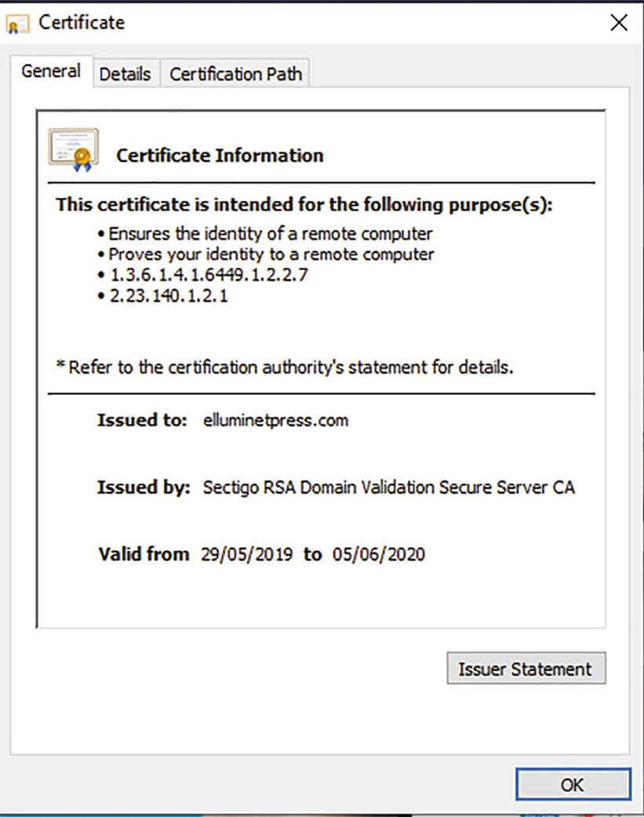Click the Sectigo RSA issuer name

pyautogui.click(x=388, y=487)
